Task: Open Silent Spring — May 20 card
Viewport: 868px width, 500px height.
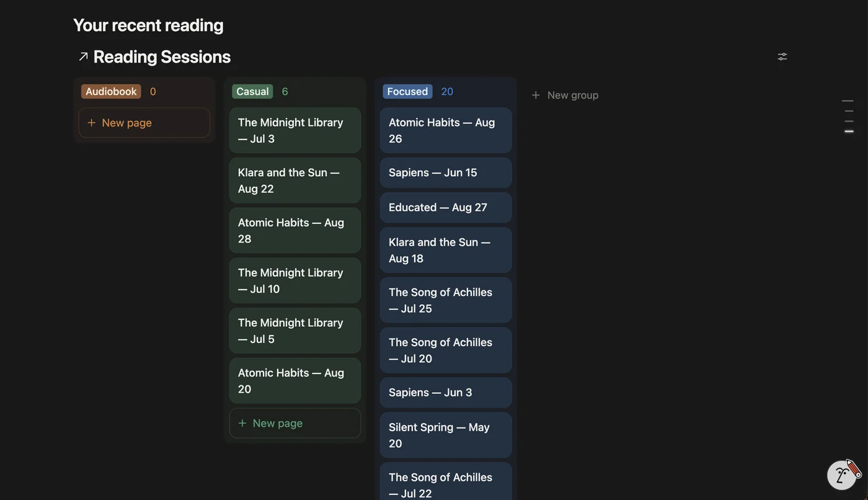Action: [x=446, y=435]
